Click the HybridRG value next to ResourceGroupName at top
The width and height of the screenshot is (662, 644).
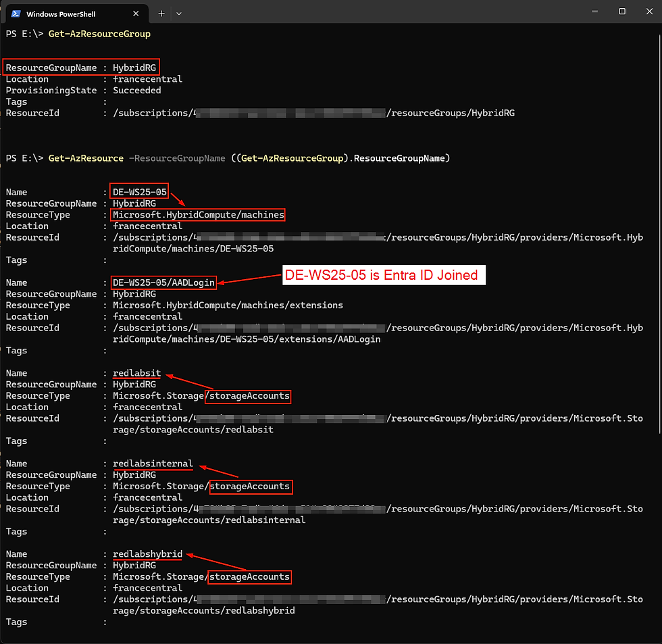(x=134, y=68)
